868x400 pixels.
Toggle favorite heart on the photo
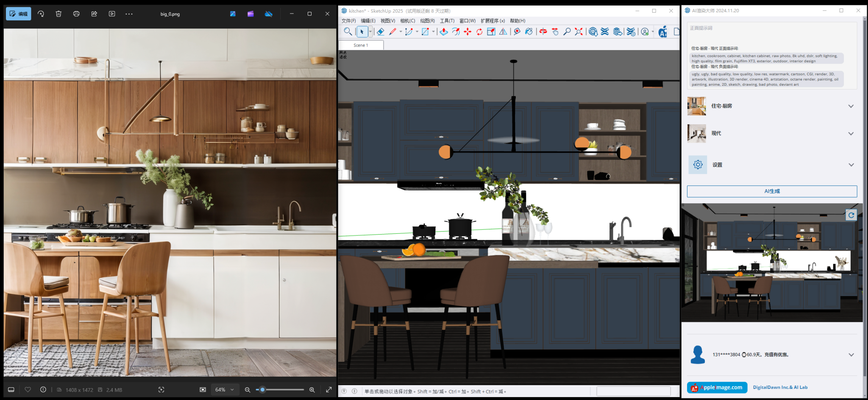tap(28, 389)
